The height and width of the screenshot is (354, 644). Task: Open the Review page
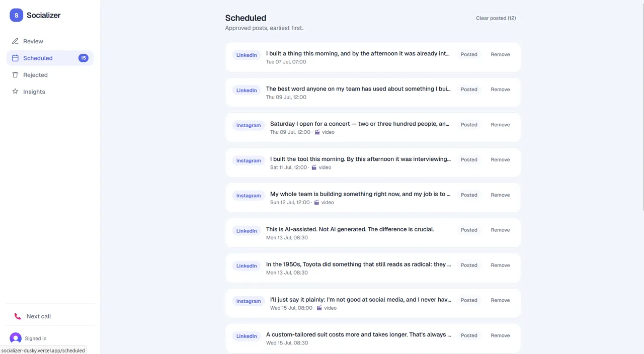click(x=50, y=41)
